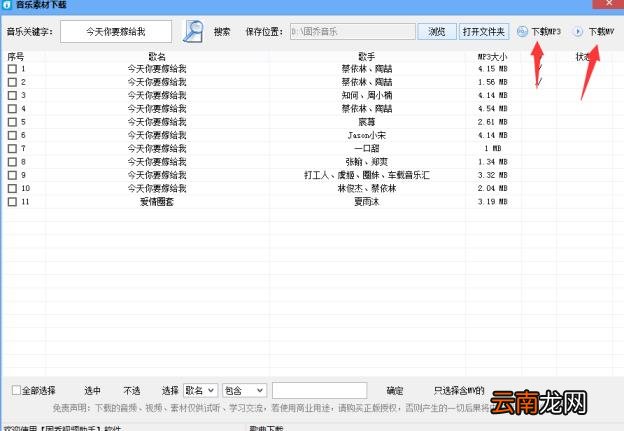This screenshot has height=431, width=624.
Task: Click the Download MV play icon
Action: (578, 31)
